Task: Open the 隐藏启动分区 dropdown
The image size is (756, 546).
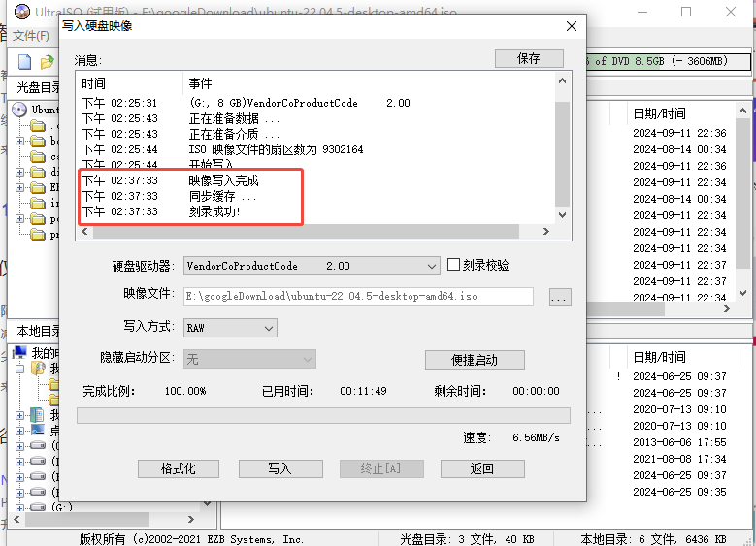Action: [307, 360]
